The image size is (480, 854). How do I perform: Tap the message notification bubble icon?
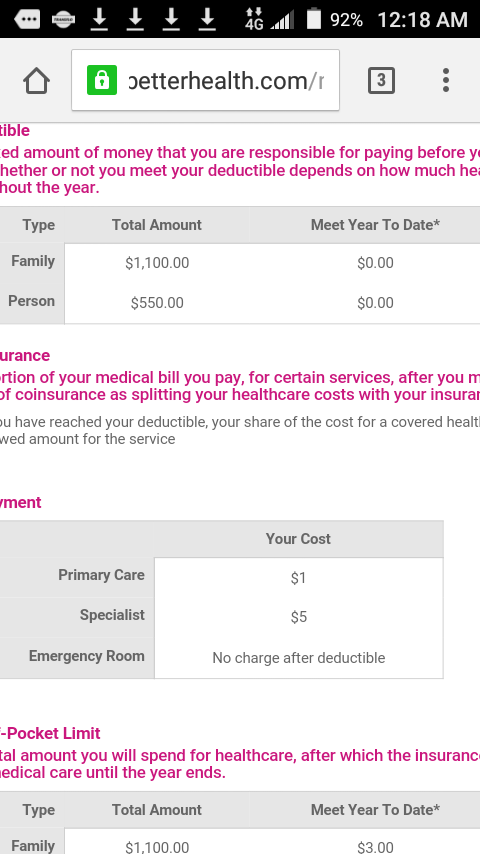point(27,20)
